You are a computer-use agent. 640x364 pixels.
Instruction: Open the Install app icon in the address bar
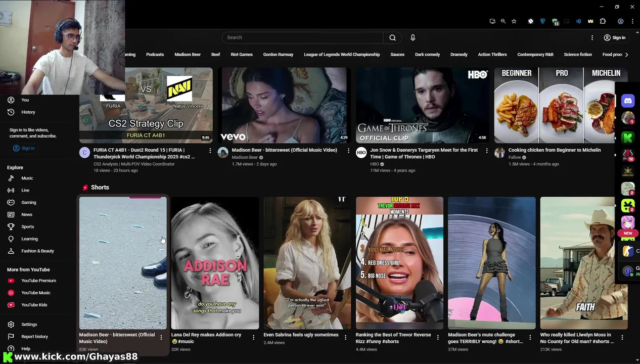pyautogui.click(x=492, y=21)
